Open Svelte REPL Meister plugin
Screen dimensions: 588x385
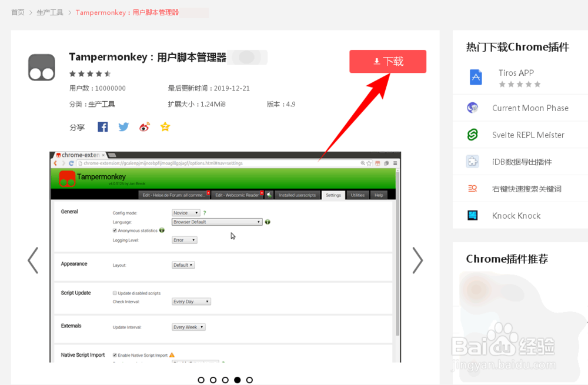(528, 135)
